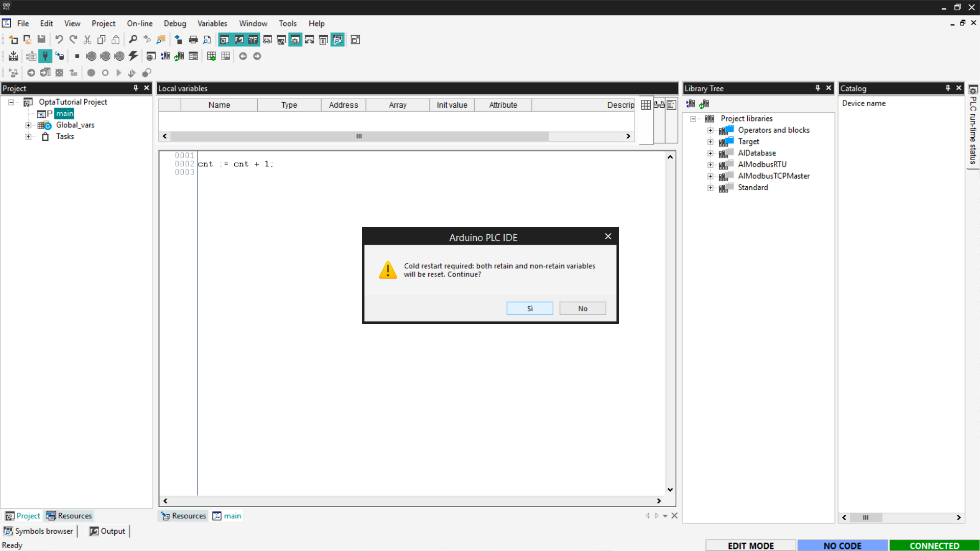
Task: Click the Print icon in toolbar
Action: (x=193, y=39)
